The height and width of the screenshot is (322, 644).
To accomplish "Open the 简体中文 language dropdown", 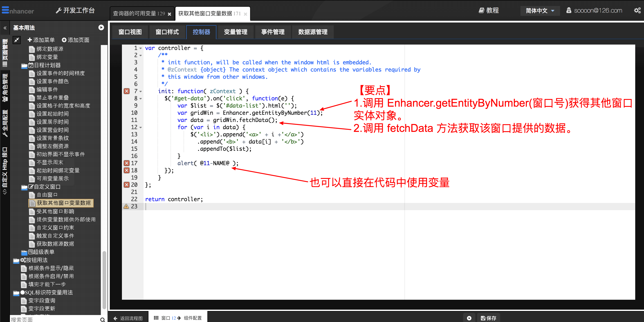I will pos(540,11).
